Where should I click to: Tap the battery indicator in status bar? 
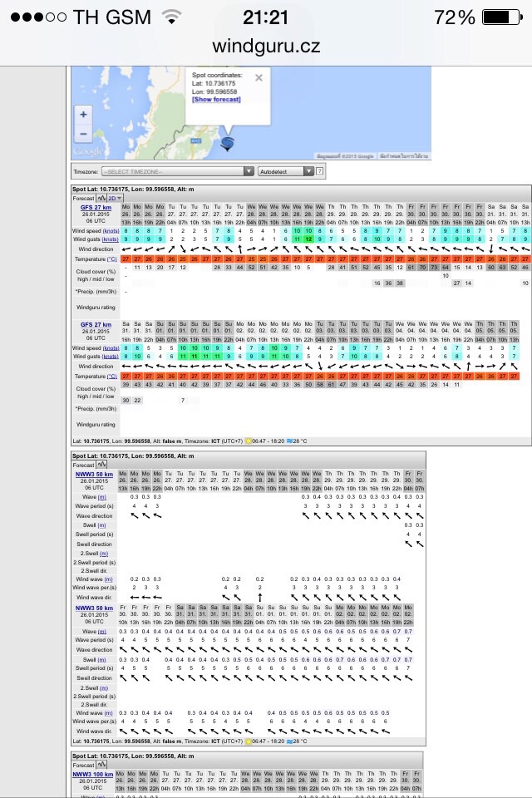click(502, 17)
